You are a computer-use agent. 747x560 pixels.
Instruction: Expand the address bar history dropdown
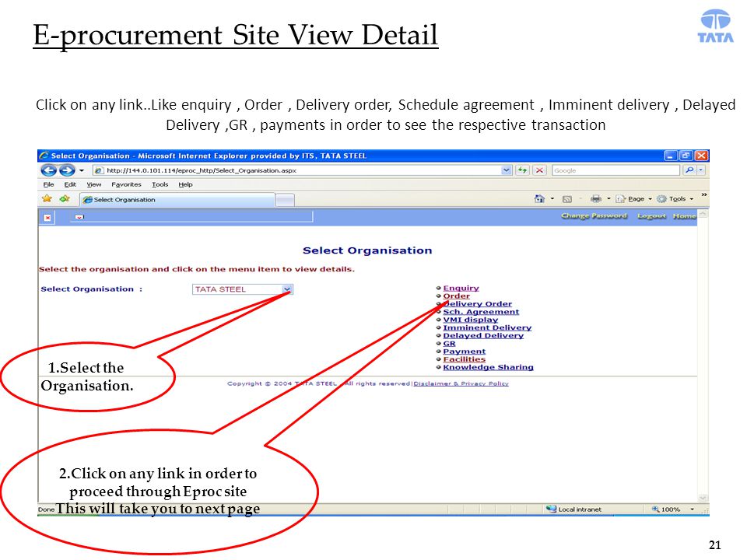pos(507,170)
